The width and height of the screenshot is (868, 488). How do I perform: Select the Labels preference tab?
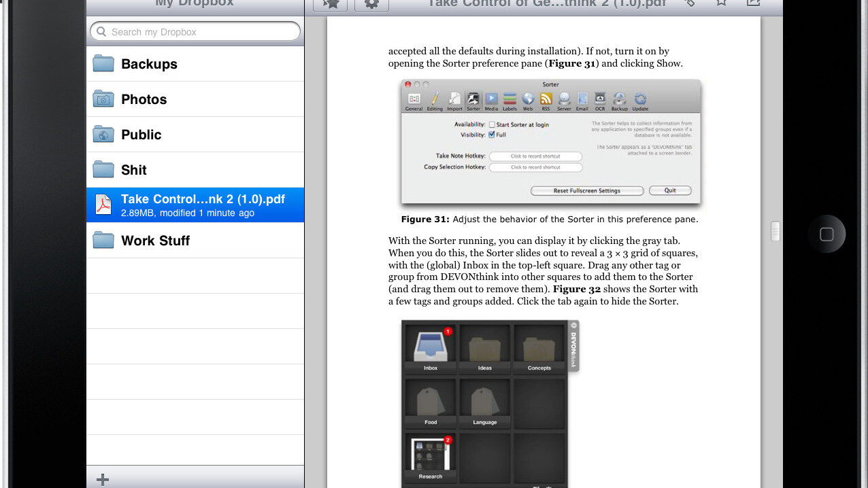point(510,101)
